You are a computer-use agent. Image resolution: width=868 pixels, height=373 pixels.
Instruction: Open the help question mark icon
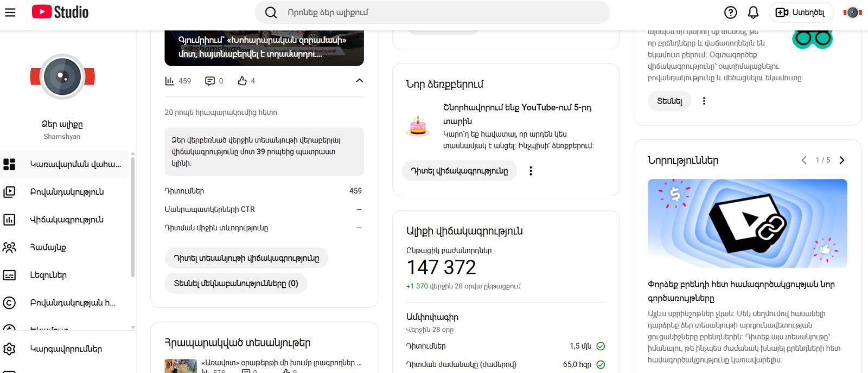(731, 12)
